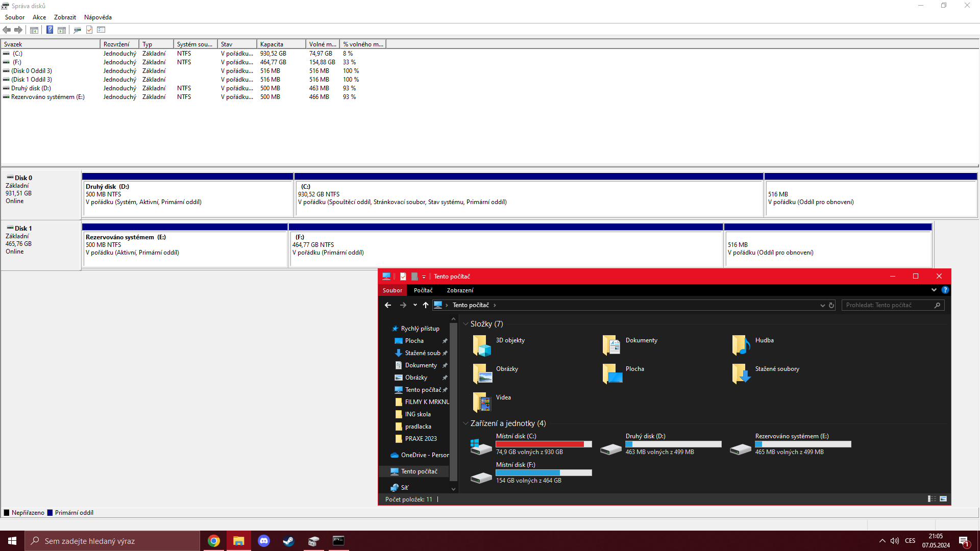Image resolution: width=980 pixels, height=551 pixels.
Task: Expand the Explorer ribbon chevron
Action: (934, 290)
